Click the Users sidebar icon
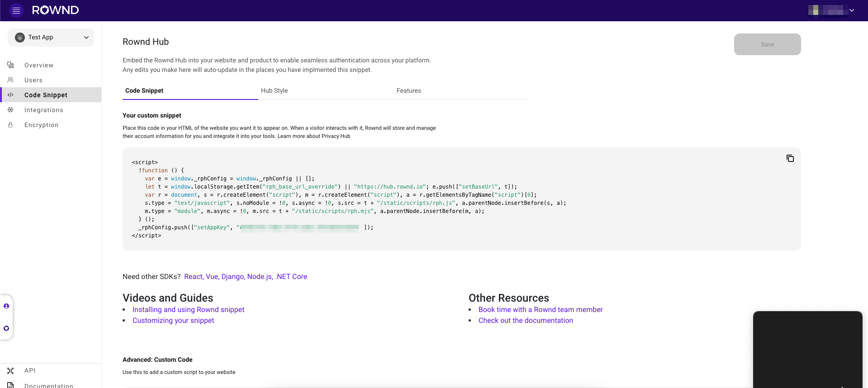Image resolution: width=868 pixels, height=388 pixels. coord(10,80)
